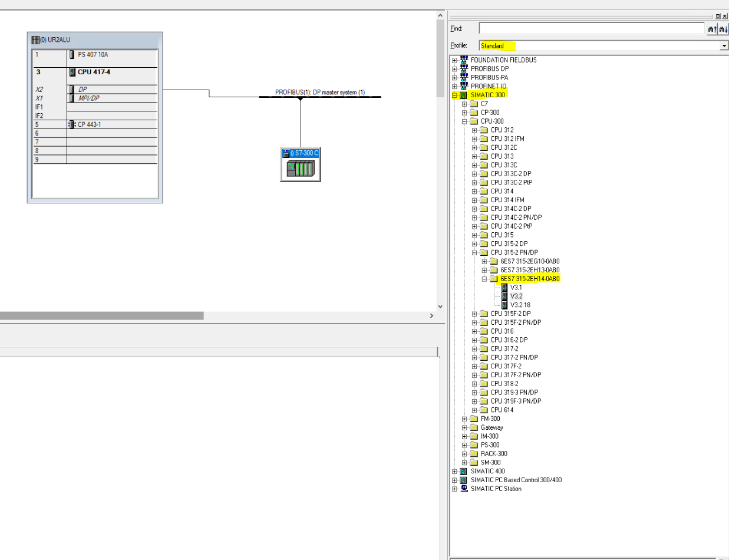Collapse the SIMATIC 300 tree node
Image resolution: width=729 pixels, height=560 pixels.
(x=454, y=95)
